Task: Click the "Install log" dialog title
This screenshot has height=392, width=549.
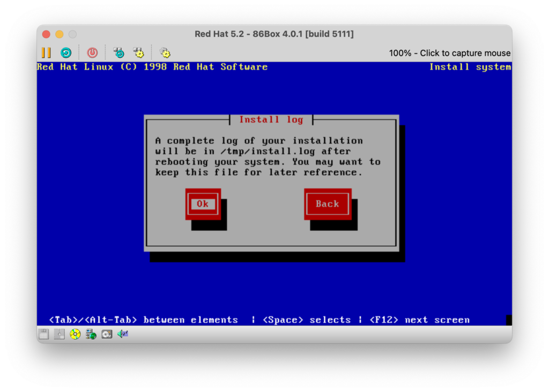Action: 271,119
